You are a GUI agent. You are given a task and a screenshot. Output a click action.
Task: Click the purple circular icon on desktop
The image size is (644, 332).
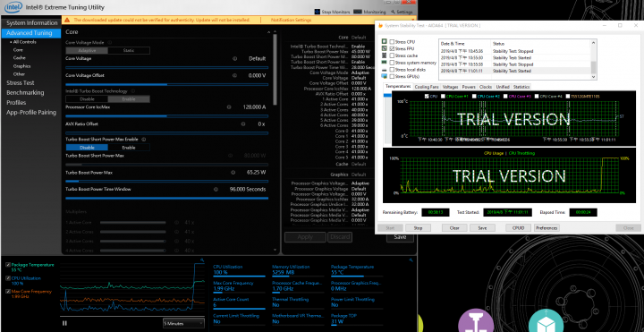[x=476, y=320]
